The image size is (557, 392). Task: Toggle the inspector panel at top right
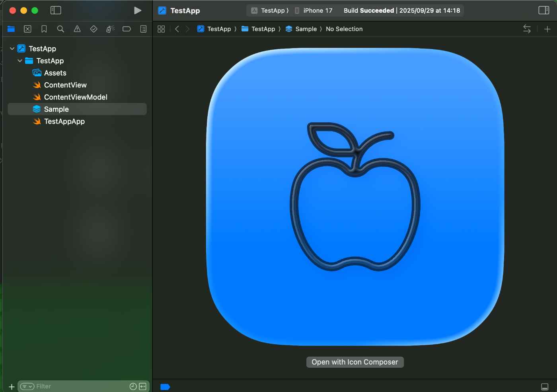pos(544,10)
